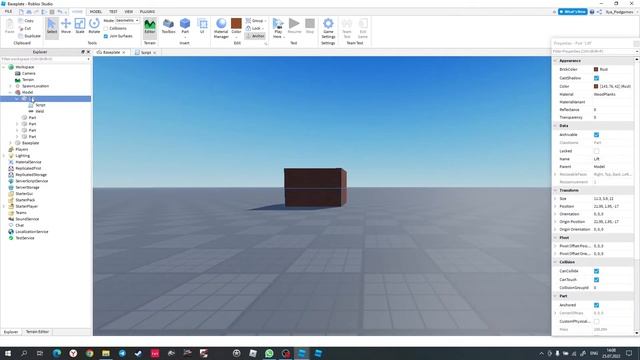Switch to the Terrain Editor bottom tab

click(37, 332)
